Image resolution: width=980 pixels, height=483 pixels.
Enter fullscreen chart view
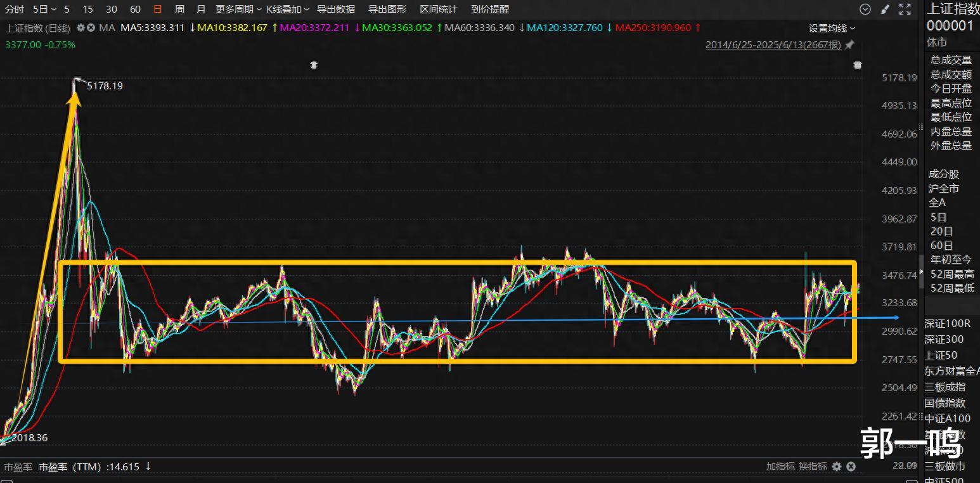pos(905,10)
